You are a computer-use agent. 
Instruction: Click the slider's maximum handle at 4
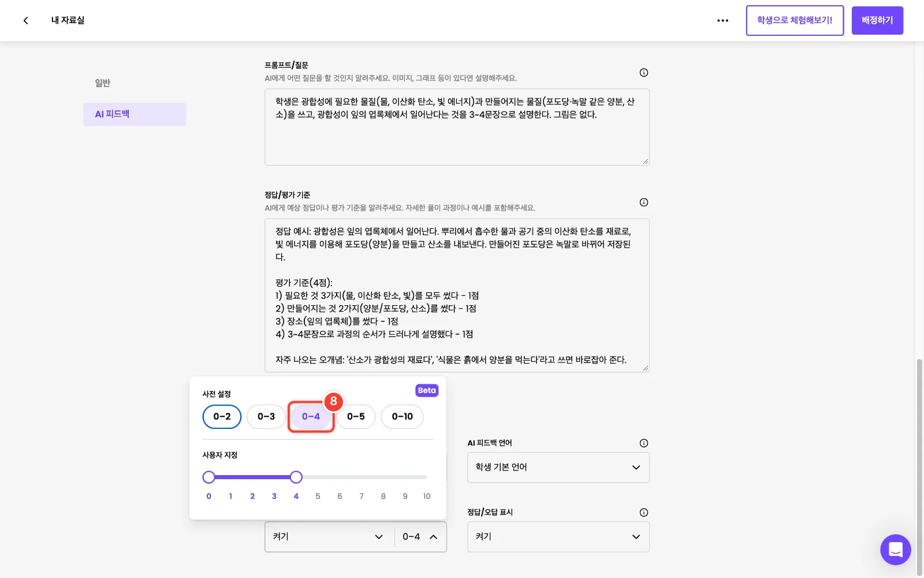pos(296,477)
